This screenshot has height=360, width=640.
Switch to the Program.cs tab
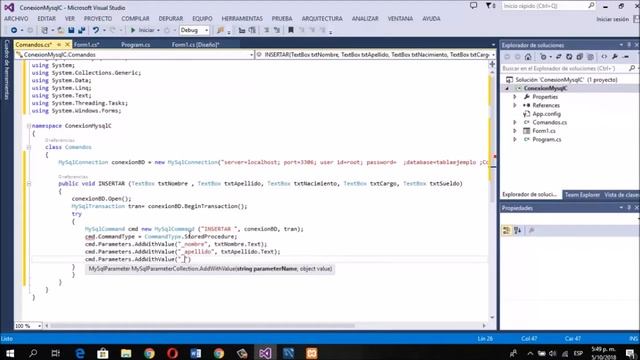tap(136, 44)
